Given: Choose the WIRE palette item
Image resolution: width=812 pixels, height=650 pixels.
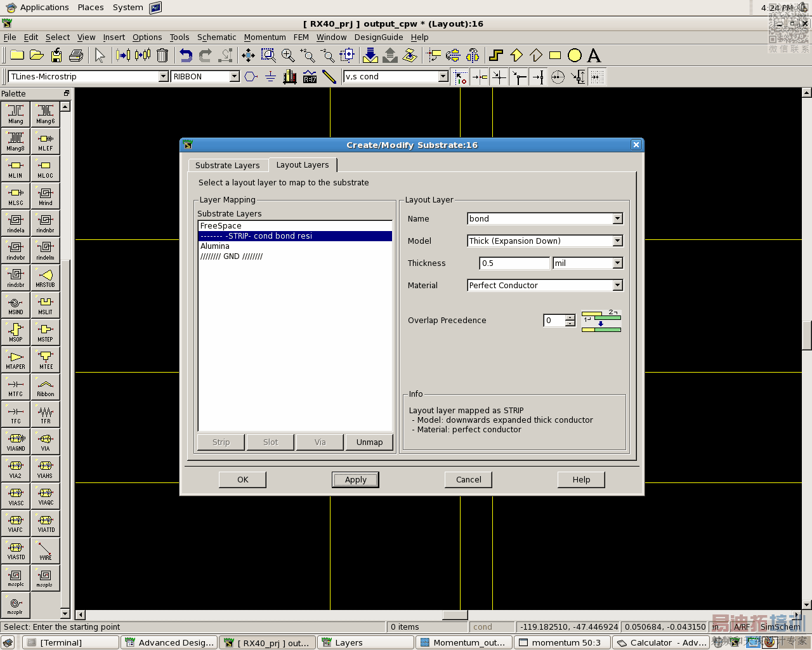Looking at the screenshot, I should tap(45, 551).
